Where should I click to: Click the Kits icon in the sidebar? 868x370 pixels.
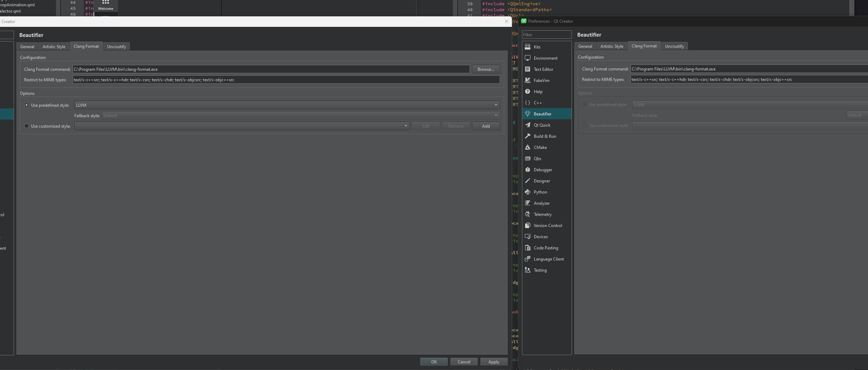tap(528, 47)
